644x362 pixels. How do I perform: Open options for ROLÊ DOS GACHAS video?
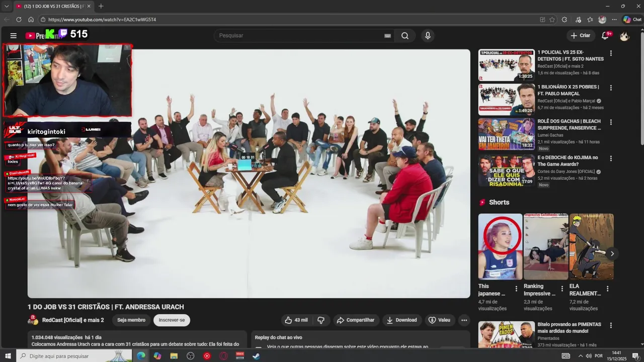[x=611, y=122]
